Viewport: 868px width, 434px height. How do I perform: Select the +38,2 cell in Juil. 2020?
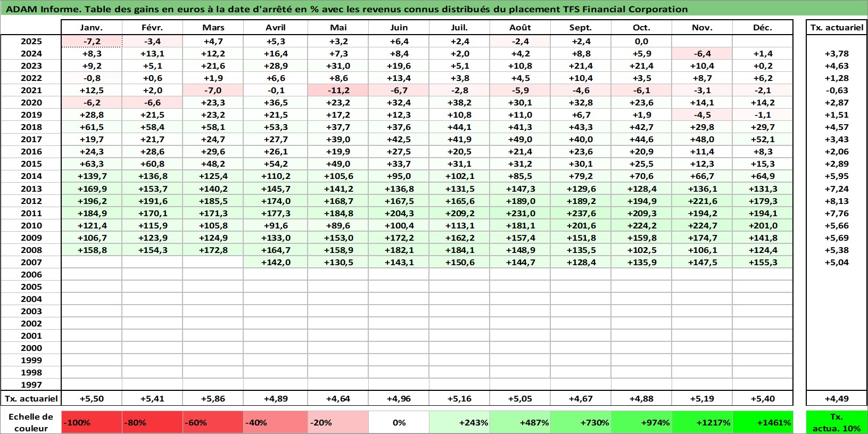tap(459, 102)
